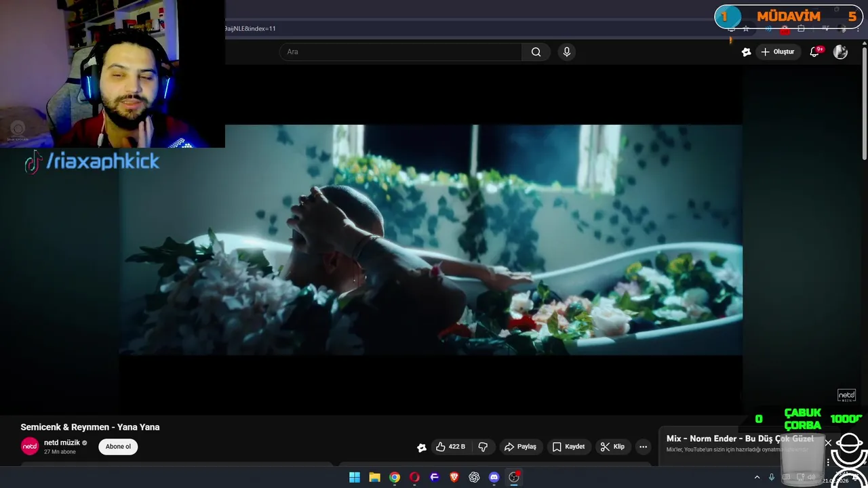Image resolution: width=868 pixels, height=488 pixels.
Task: Create a clip with the Klip button
Action: tap(612, 447)
